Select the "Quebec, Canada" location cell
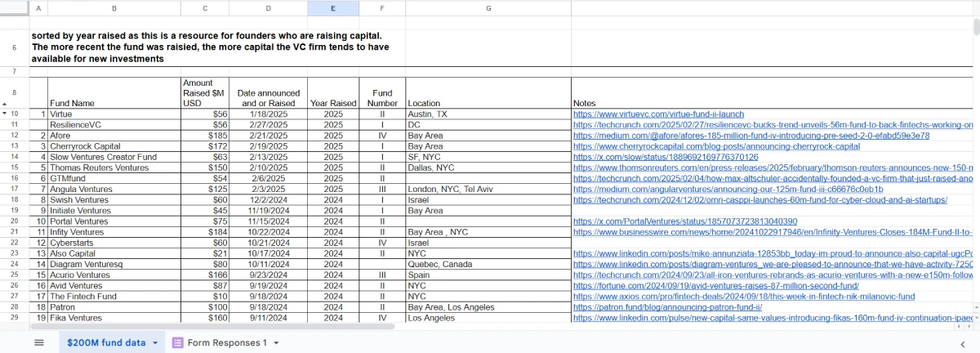Viewport: 980px width, 353px height. click(x=488, y=263)
